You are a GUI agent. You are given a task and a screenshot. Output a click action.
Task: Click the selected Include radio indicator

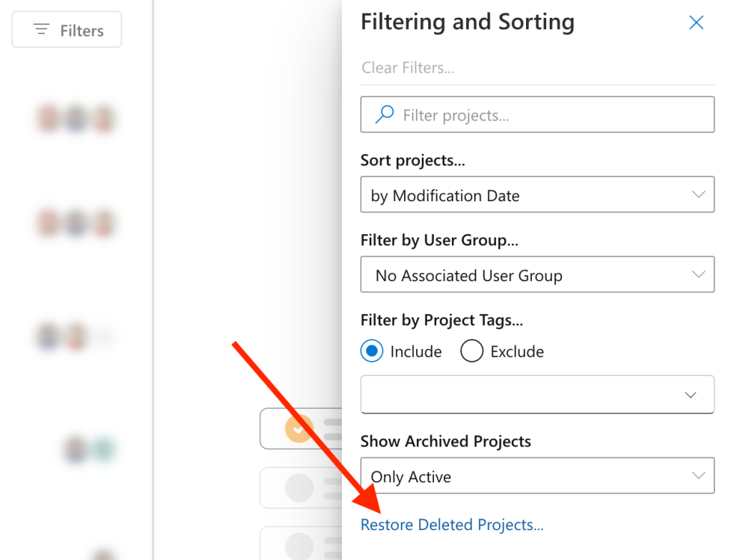[371, 351]
